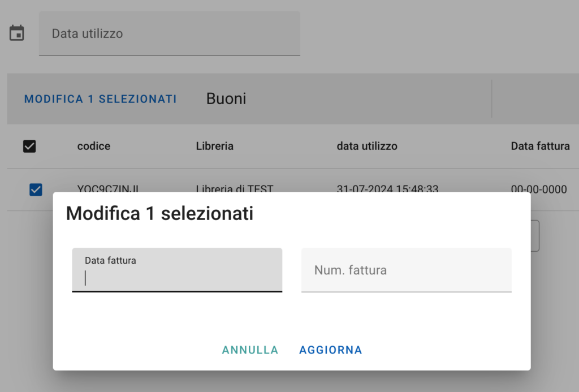Click the calendar icon beside Data utilizzo
The width and height of the screenshot is (579, 392).
coord(17,33)
